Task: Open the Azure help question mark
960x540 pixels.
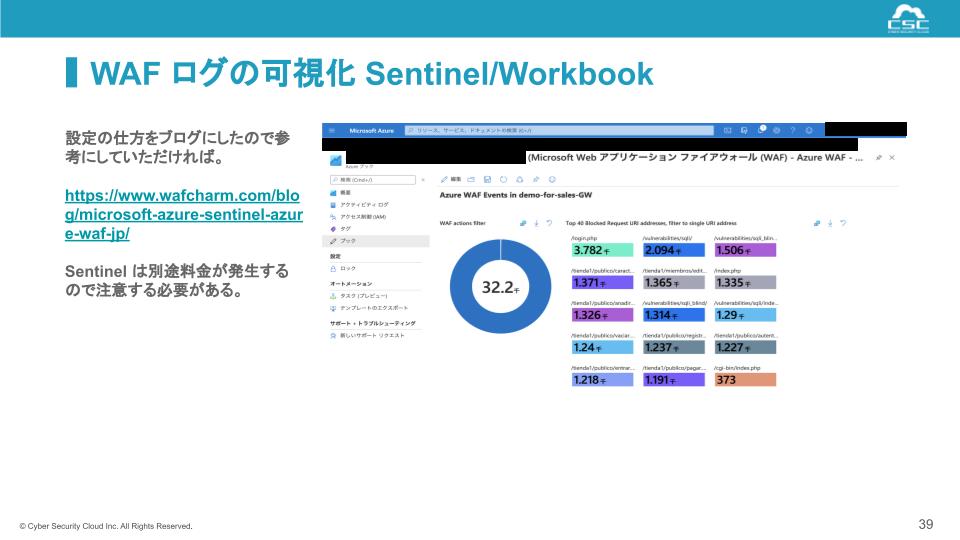Action: (792, 130)
